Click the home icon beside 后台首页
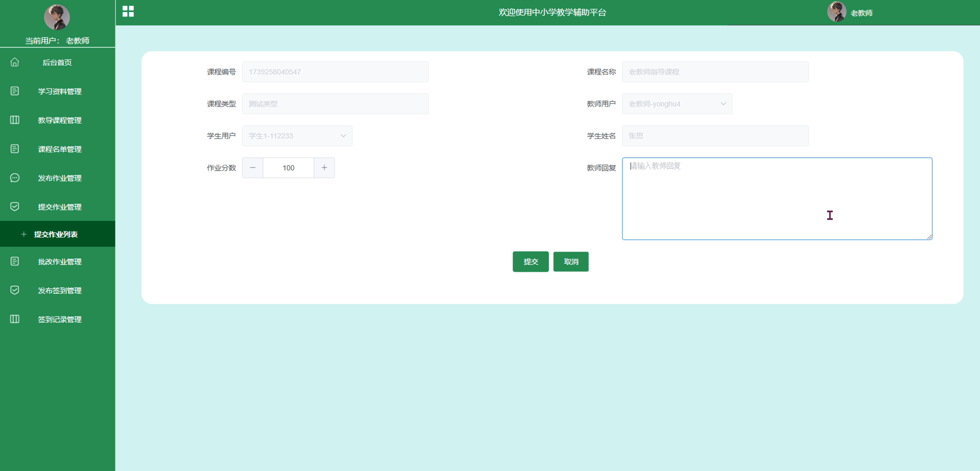This screenshot has width=980, height=471. coord(15,62)
